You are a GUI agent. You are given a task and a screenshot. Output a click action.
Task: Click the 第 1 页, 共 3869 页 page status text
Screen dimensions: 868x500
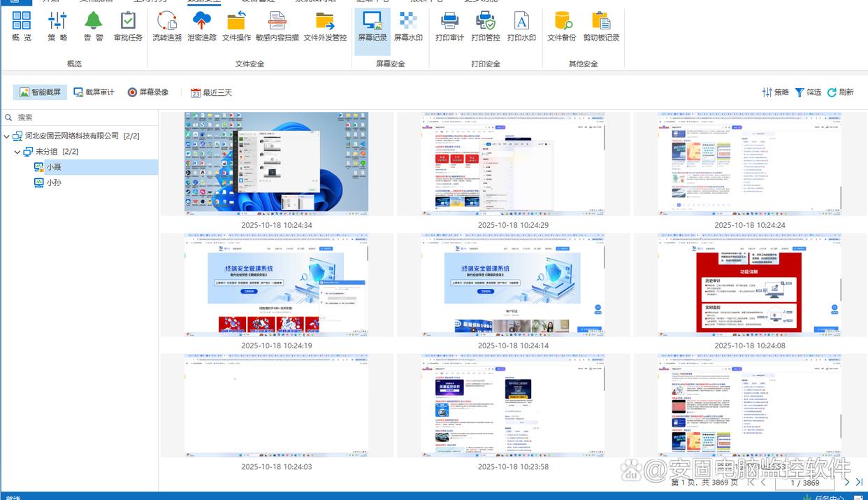[704, 483]
